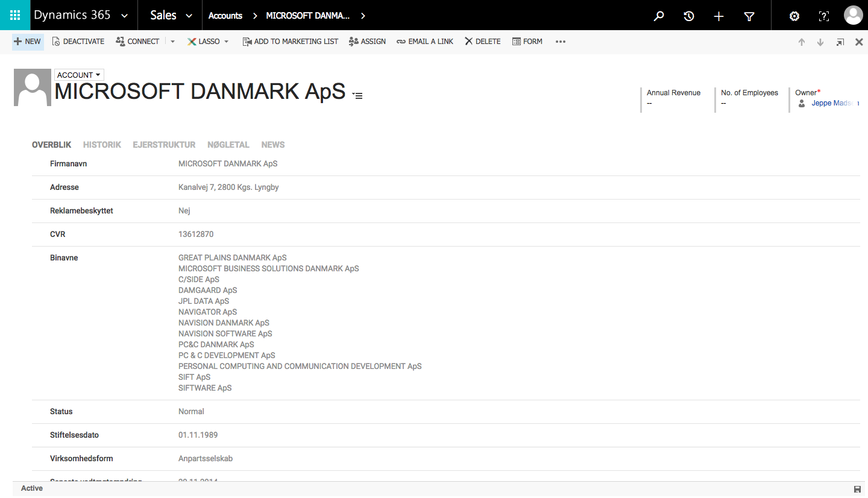Click address Kanalvej 7, 2800 Kgs. Lyngby
The height and width of the screenshot is (498, 868).
(x=228, y=187)
